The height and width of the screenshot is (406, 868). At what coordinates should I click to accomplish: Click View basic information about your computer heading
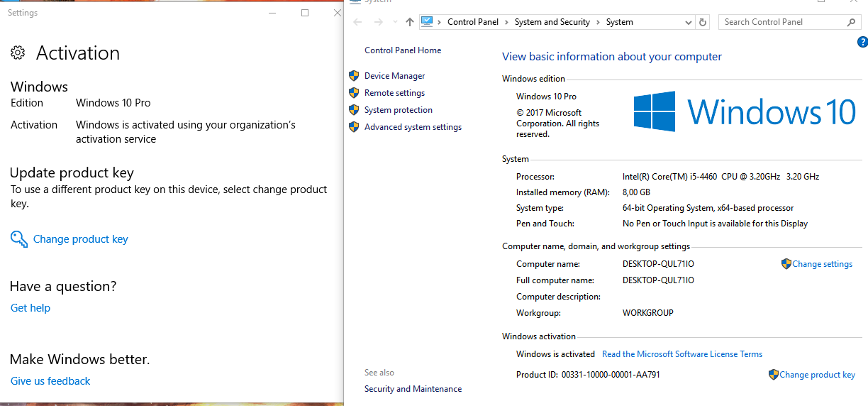click(x=612, y=57)
